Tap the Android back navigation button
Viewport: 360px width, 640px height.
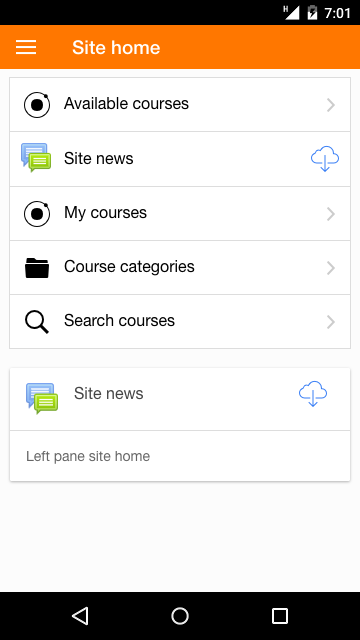(80, 616)
